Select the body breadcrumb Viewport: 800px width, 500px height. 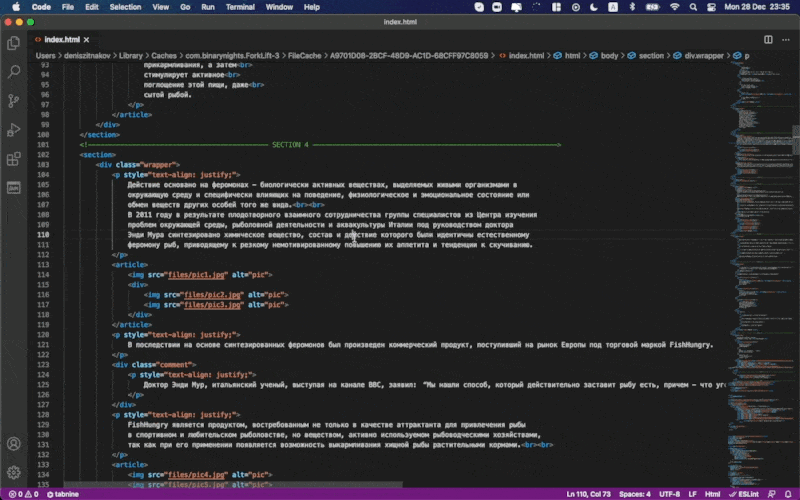tap(605, 56)
